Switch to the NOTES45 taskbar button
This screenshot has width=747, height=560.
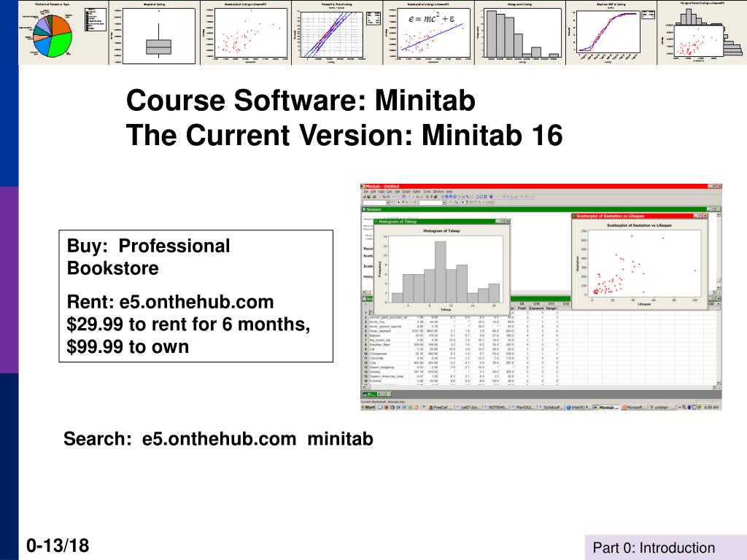click(x=496, y=407)
